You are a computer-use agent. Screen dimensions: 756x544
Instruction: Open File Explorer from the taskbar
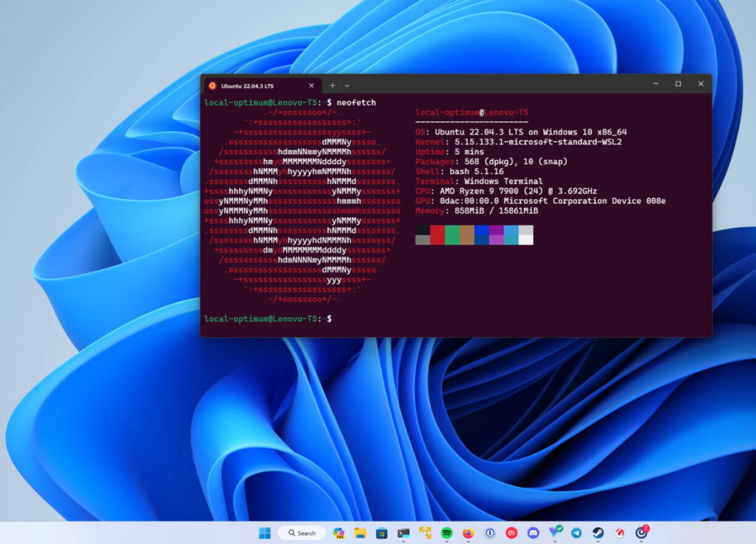pyautogui.click(x=360, y=533)
